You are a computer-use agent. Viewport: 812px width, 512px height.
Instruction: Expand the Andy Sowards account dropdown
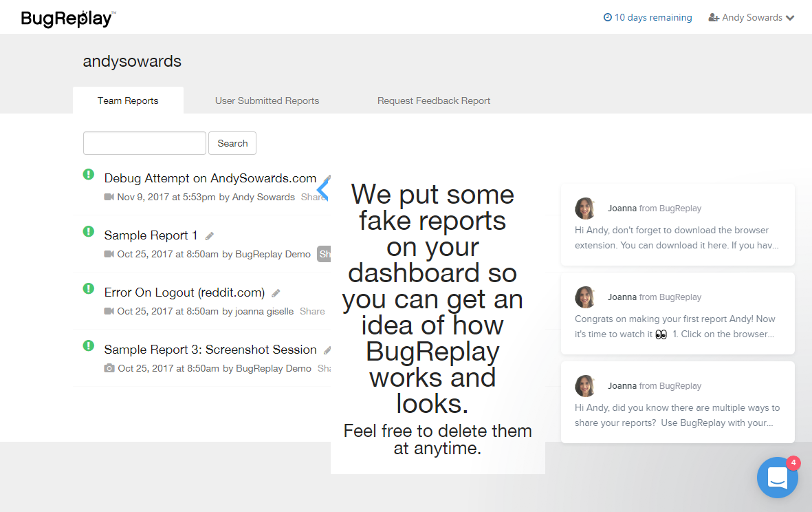pos(751,18)
